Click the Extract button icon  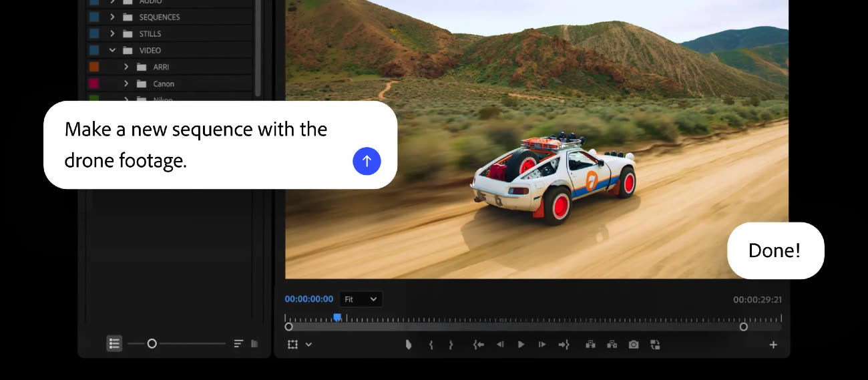[x=612, y=345]
